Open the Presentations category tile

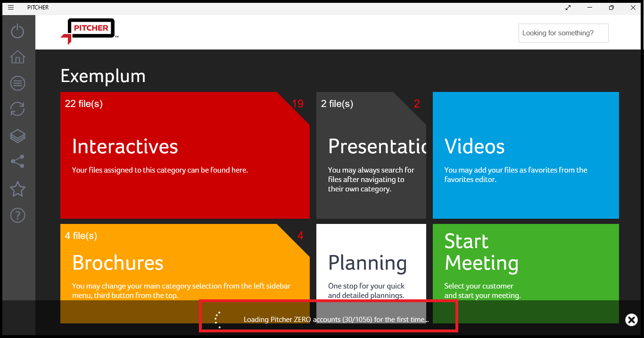371,155
